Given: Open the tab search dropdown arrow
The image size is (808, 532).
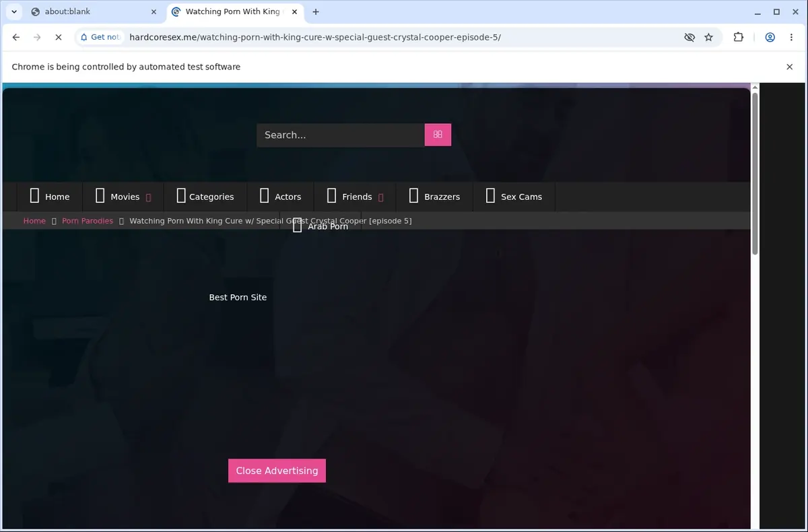Looking at the screenshot, I should click(x=14, y=11).
